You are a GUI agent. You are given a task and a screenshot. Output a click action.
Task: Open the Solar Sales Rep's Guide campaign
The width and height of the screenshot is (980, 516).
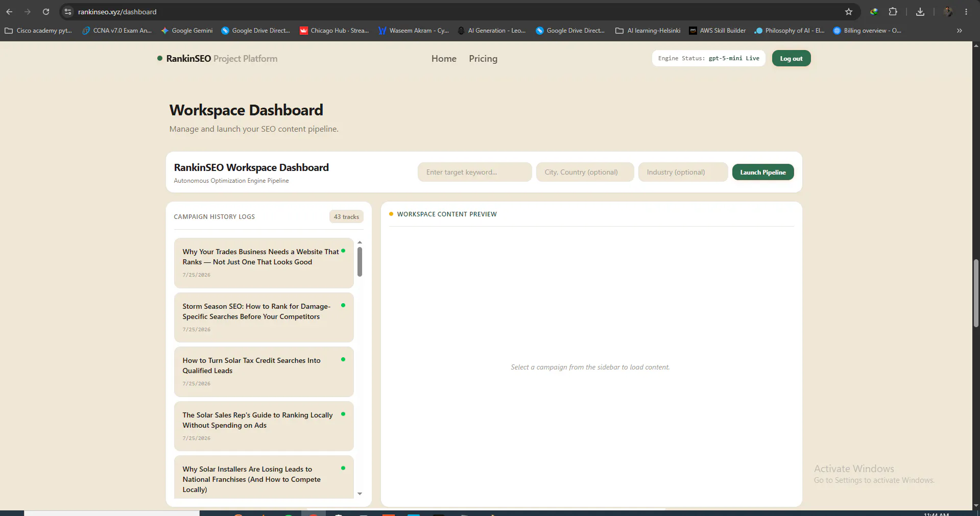click(x=264, y=426)
